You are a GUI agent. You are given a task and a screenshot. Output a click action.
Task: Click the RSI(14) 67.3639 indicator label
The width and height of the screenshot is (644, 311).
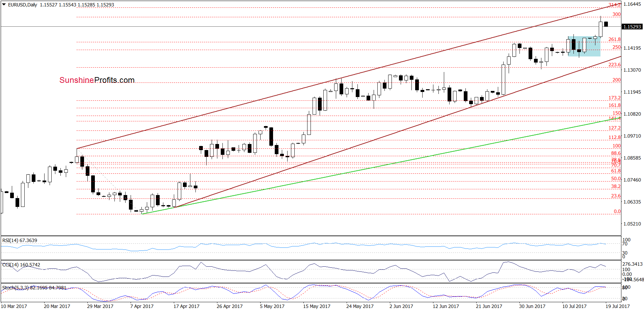(x=20, y=240)
